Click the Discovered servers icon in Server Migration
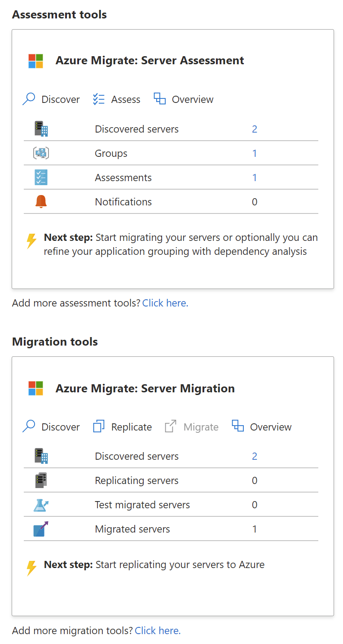The height and width of the screenshot is (644, 343). (41, 456)
